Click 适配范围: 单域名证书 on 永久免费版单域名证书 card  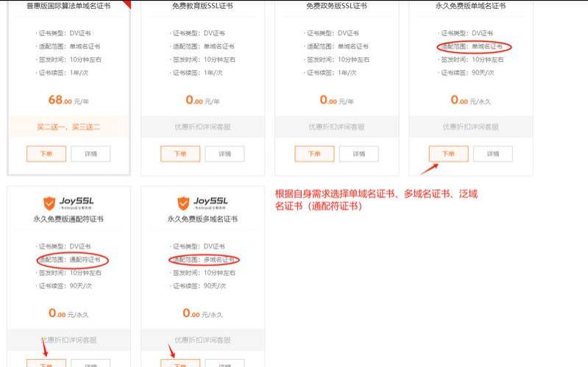click(472, 46)
